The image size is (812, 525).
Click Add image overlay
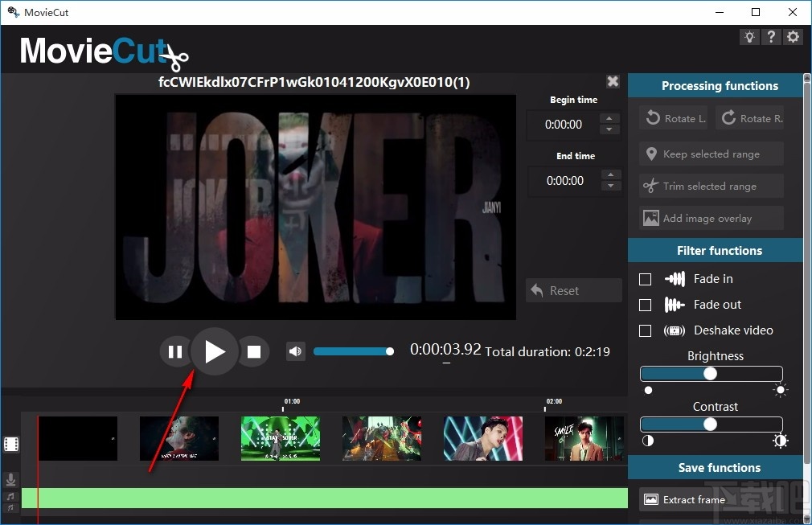coord(711,218)
